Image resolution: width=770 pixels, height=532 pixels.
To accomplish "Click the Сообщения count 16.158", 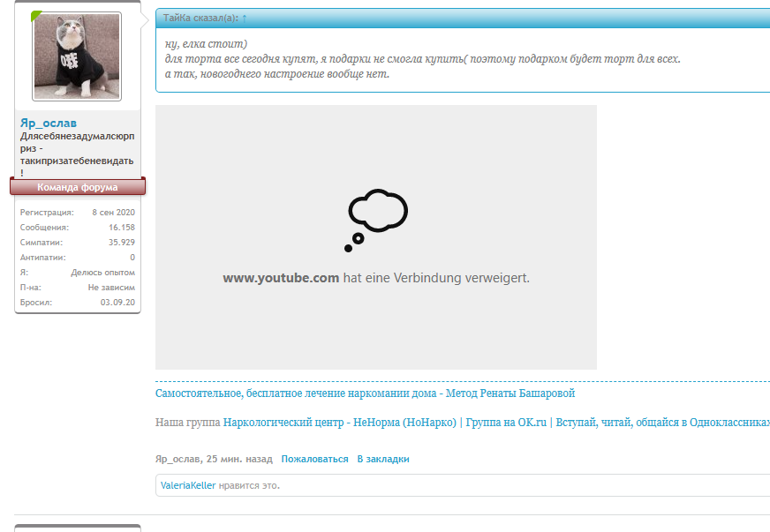I will [122, 228].
